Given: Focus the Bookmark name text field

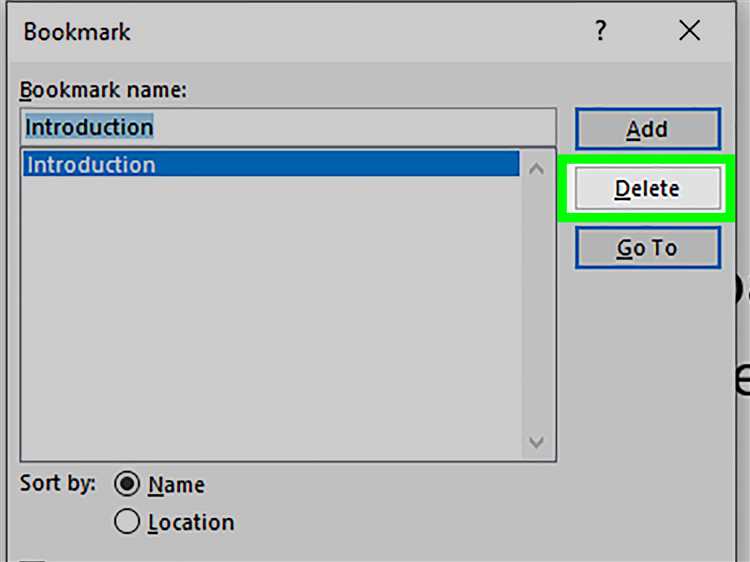Looking at the screenshot, I should pyautogui.click(x=288, y=127).
